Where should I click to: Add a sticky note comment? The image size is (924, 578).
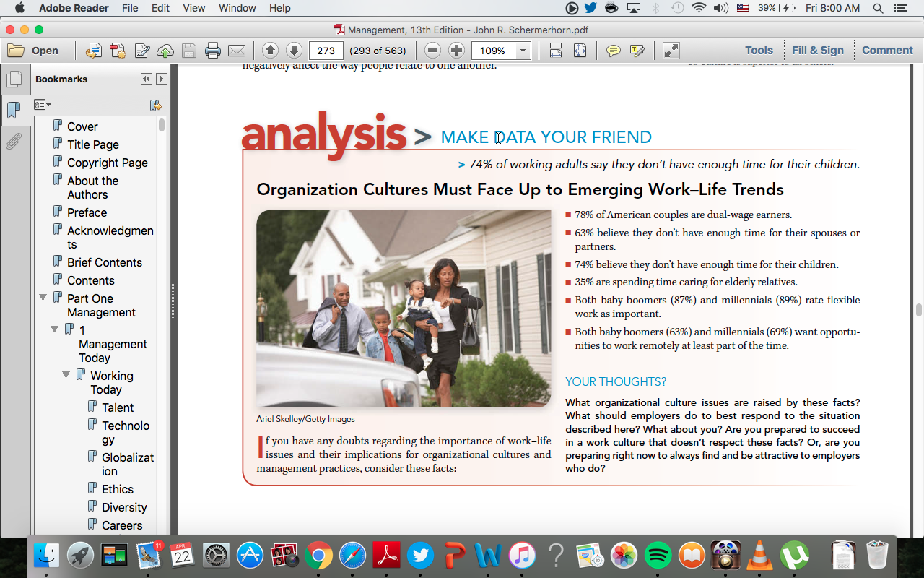tap(613, 51)
